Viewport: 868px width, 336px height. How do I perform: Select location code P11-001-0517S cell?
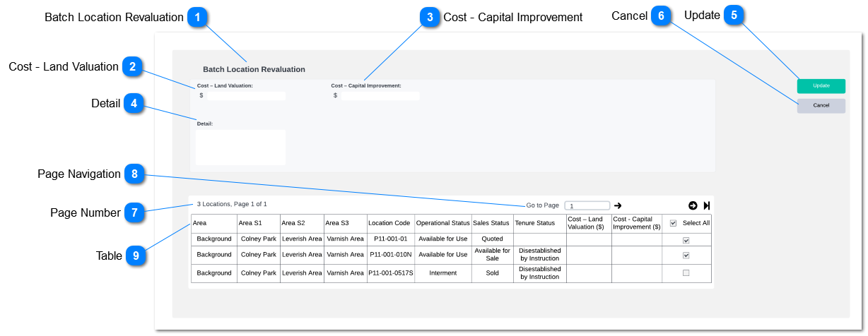pos(390,273)
